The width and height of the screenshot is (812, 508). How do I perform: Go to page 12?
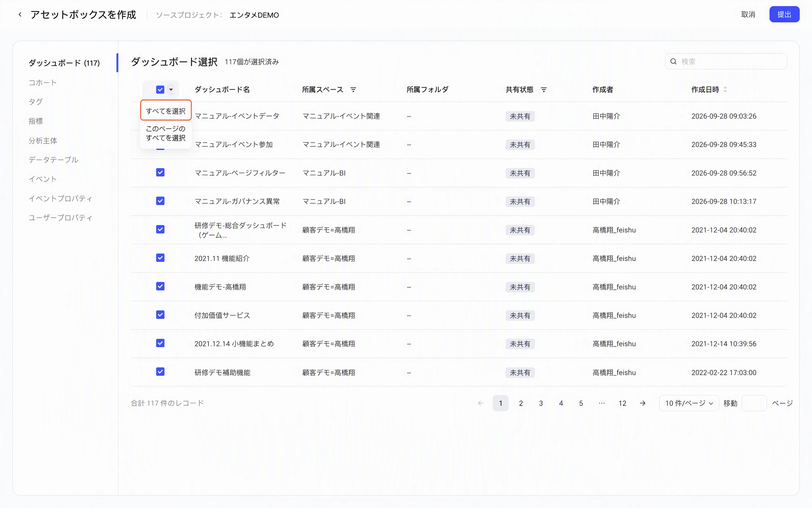[622, 403]
